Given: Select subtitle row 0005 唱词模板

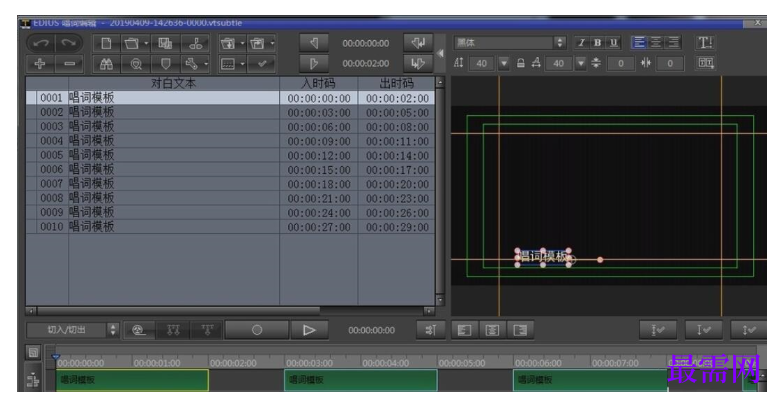Looking at the screenshot, I should [231, 155].
